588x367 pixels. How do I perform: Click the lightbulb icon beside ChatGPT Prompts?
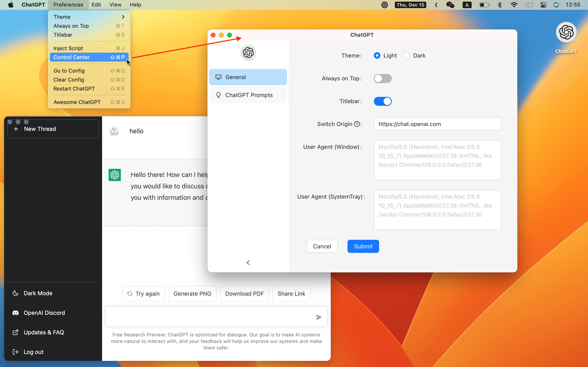coord(218,95)
